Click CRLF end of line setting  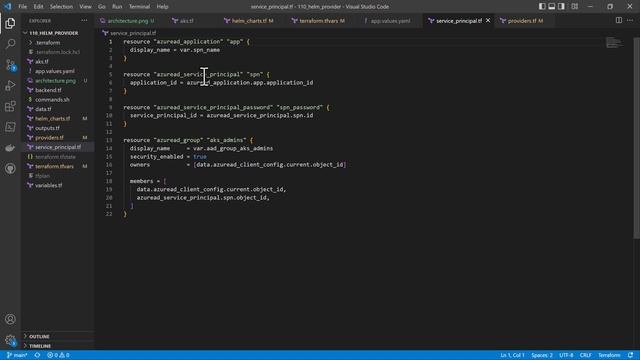pos(586,355)
